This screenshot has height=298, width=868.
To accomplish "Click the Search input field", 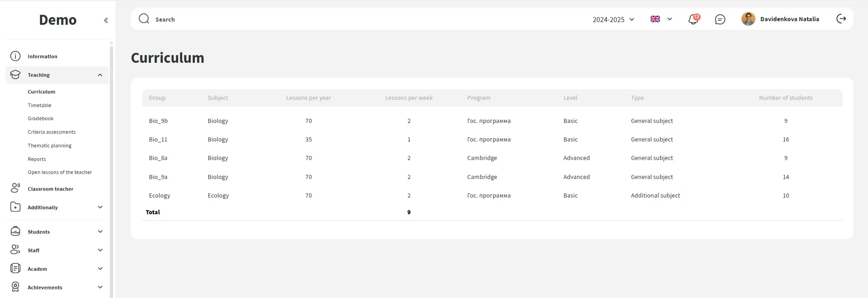I will tap(316, 19).
